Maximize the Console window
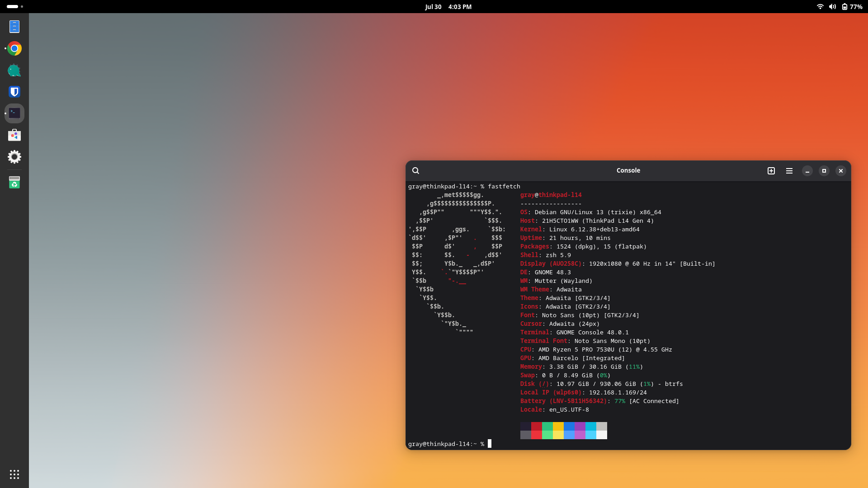The width and height of the screenshot is (868, 488). point(824,171)
